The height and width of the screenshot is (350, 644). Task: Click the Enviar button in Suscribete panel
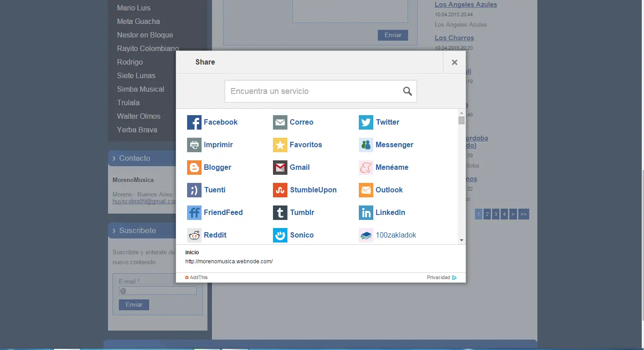(x=134, y=305)
